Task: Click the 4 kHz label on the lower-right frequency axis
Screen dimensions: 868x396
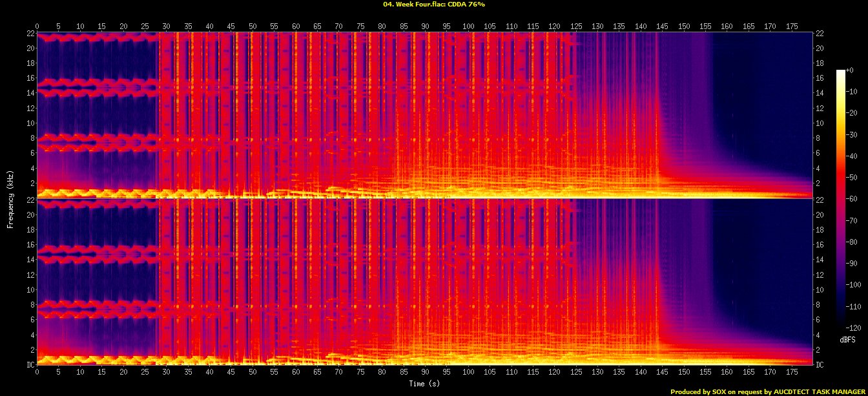Action: 820,335
